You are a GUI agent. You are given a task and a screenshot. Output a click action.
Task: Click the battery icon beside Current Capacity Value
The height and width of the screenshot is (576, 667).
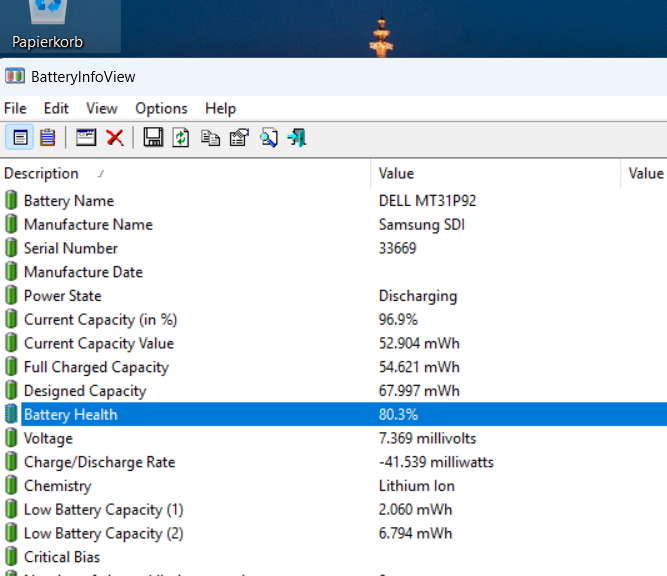[x=11, y=343]
